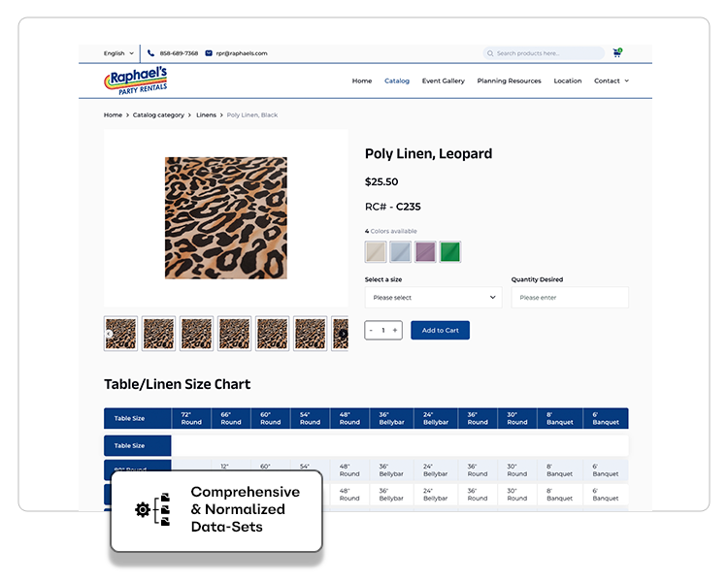Open the Select a size dropdown

tap(433, 297)
